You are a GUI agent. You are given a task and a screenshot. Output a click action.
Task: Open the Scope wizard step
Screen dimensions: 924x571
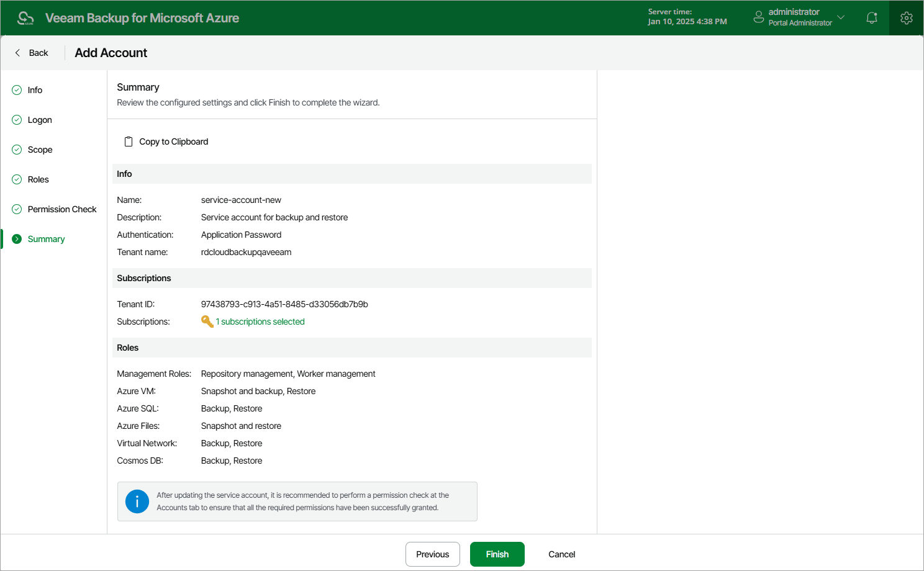tap(40, 150)
